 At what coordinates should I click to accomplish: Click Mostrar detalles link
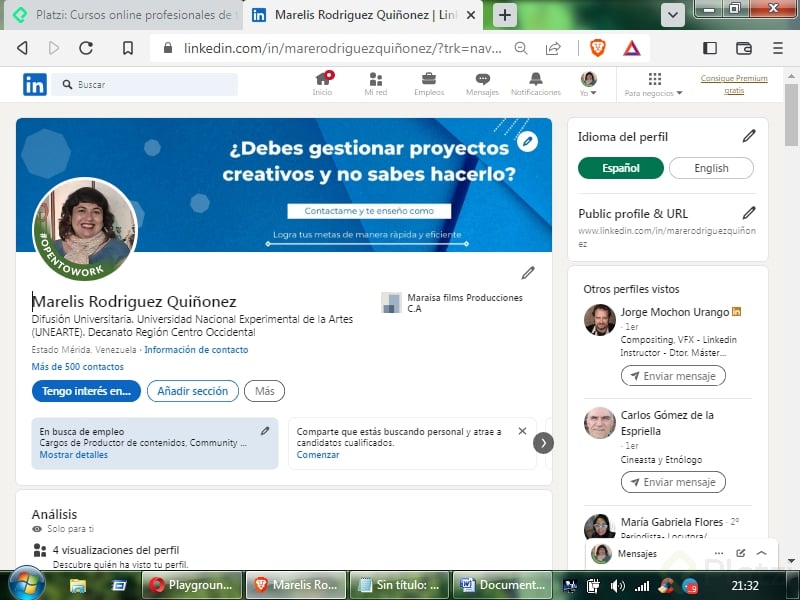73,455
